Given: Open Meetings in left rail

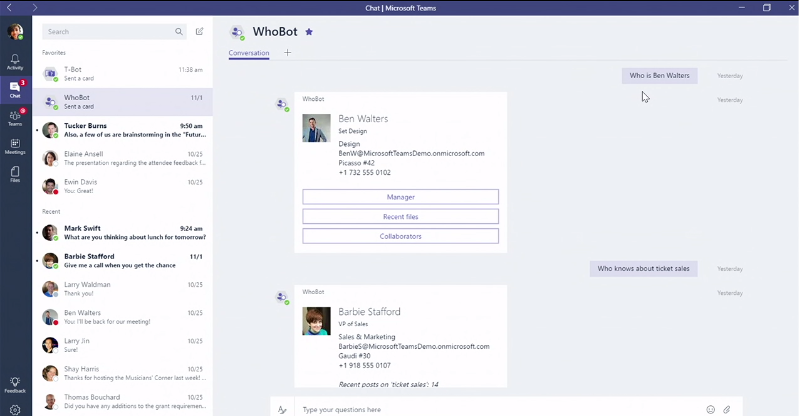Looking at the screenshot, I should 15,147.
